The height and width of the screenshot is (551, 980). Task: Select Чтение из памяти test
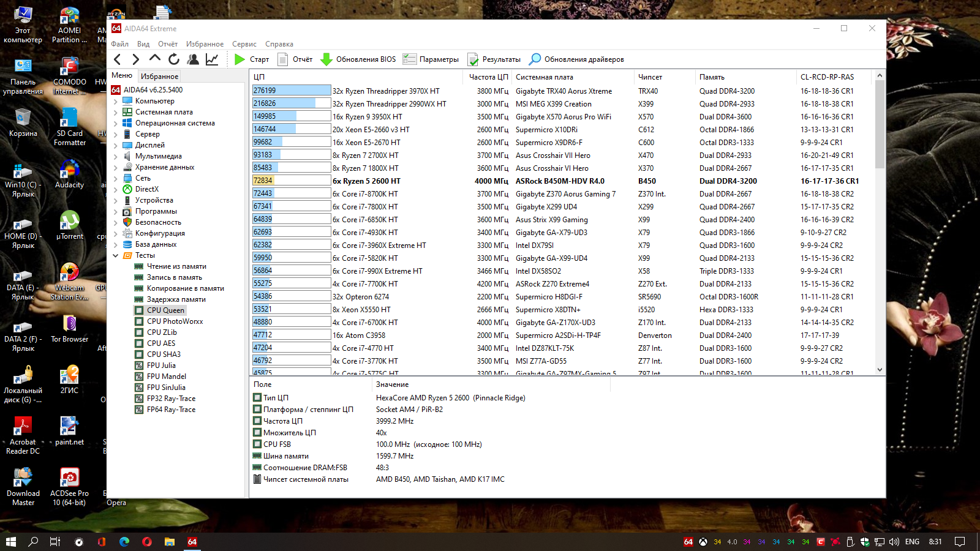[176, 266]
